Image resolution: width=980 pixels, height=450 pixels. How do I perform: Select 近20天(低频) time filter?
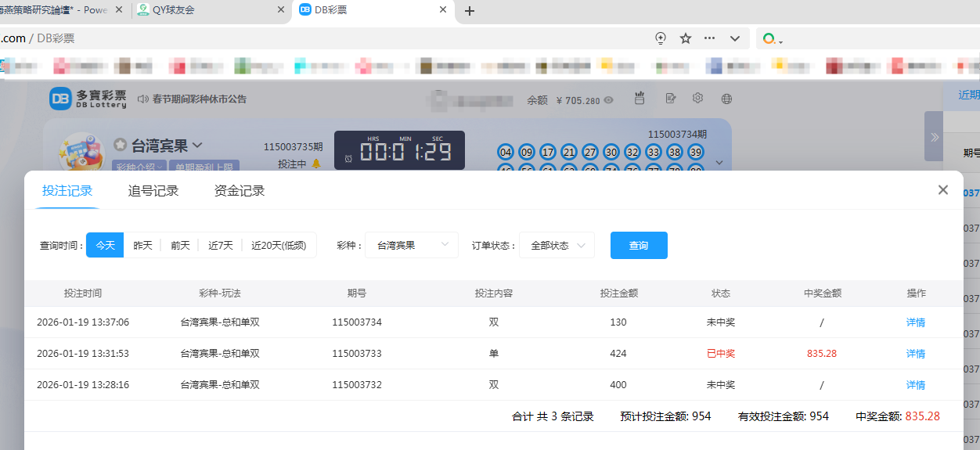[x=279, y=245]
